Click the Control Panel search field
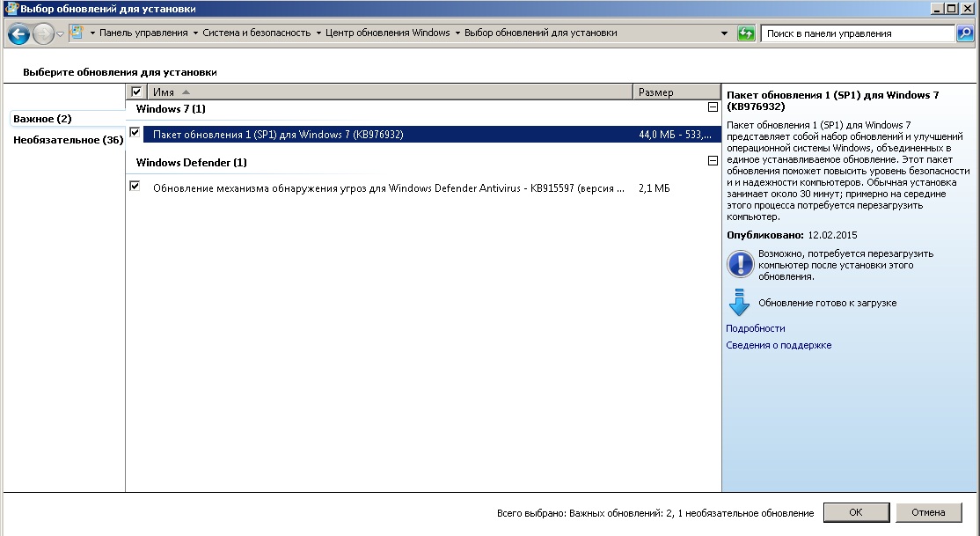The image size is (980, 536). [858, 33]
